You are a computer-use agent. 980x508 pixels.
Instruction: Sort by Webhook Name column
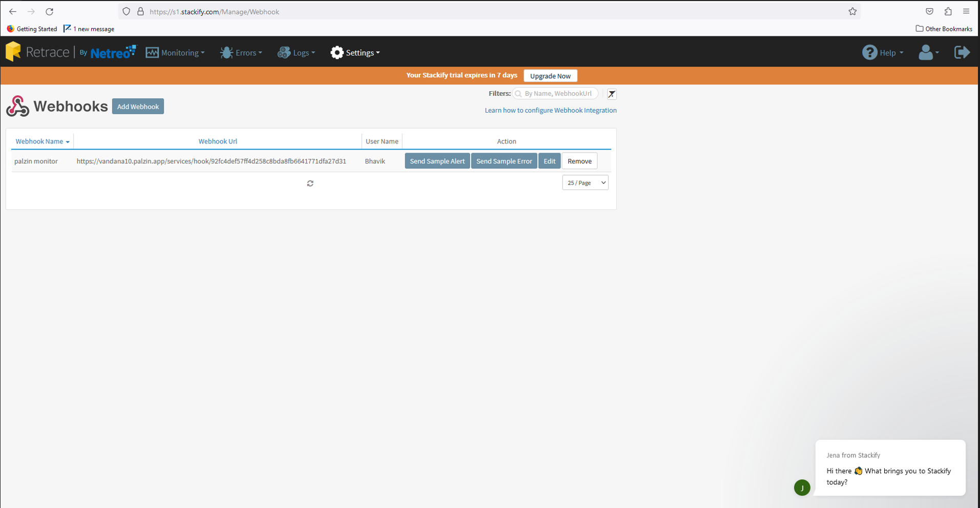(x=42, y=141)
